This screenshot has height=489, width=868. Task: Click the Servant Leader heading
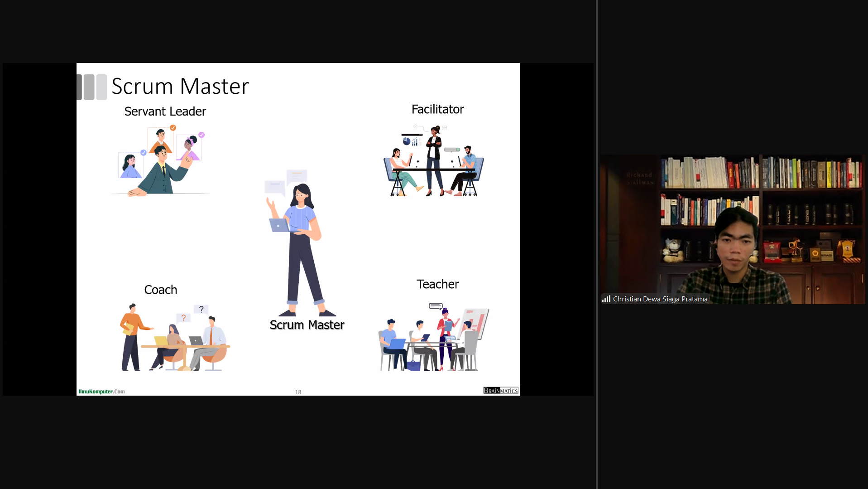tap(165, 111)
